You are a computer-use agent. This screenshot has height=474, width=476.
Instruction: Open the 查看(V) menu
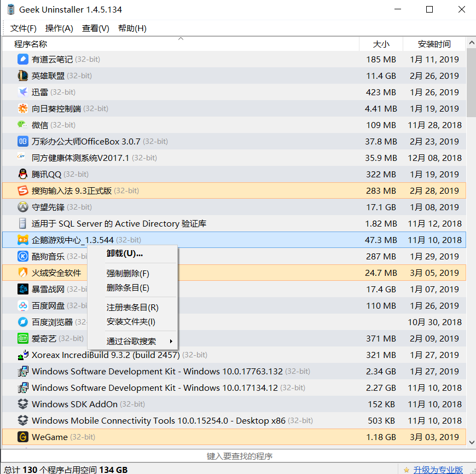click(x=96, y=28)
